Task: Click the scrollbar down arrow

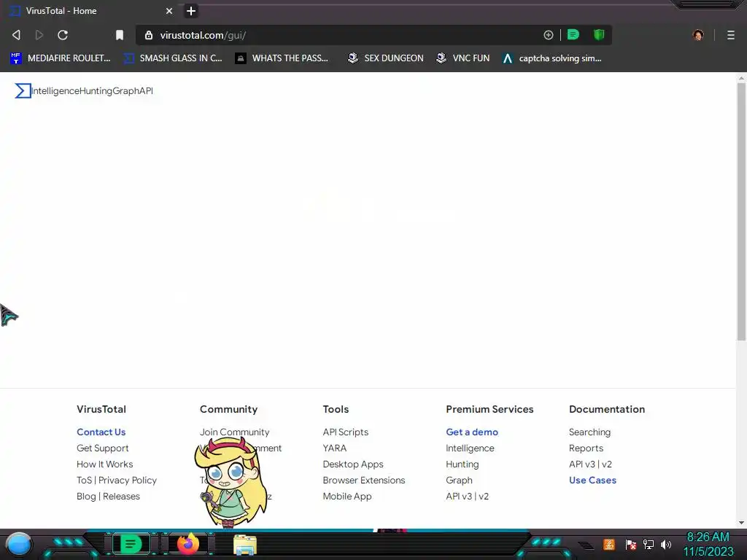Action: click(741, 523)
